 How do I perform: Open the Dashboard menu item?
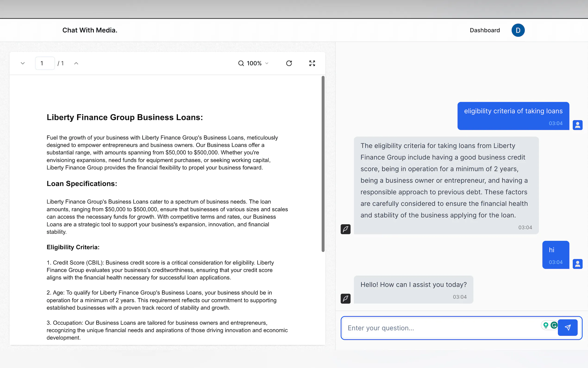point(485,30)
